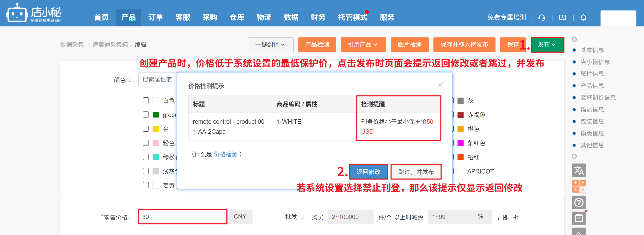
Task: Click the 橙红 color swatch
Action: 460,157
